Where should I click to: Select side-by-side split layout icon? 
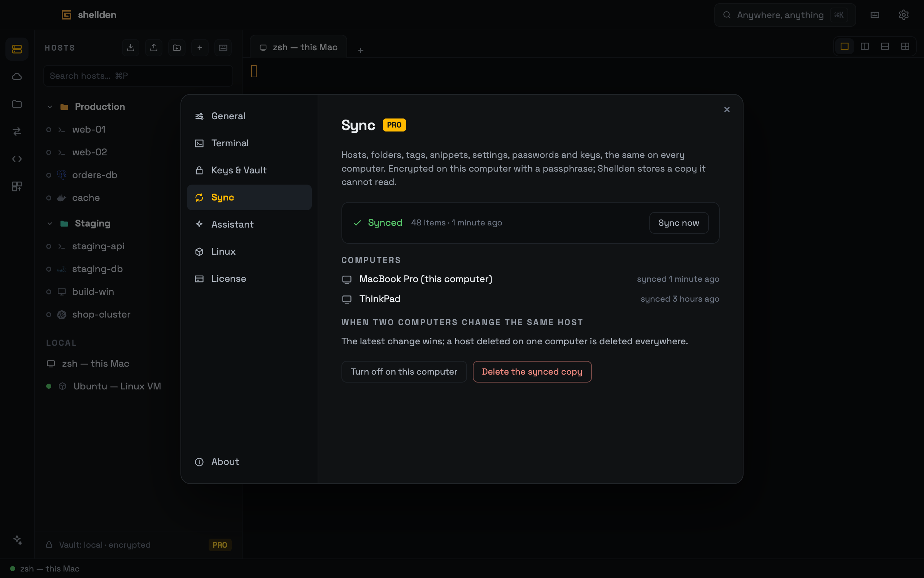(865, 46)
